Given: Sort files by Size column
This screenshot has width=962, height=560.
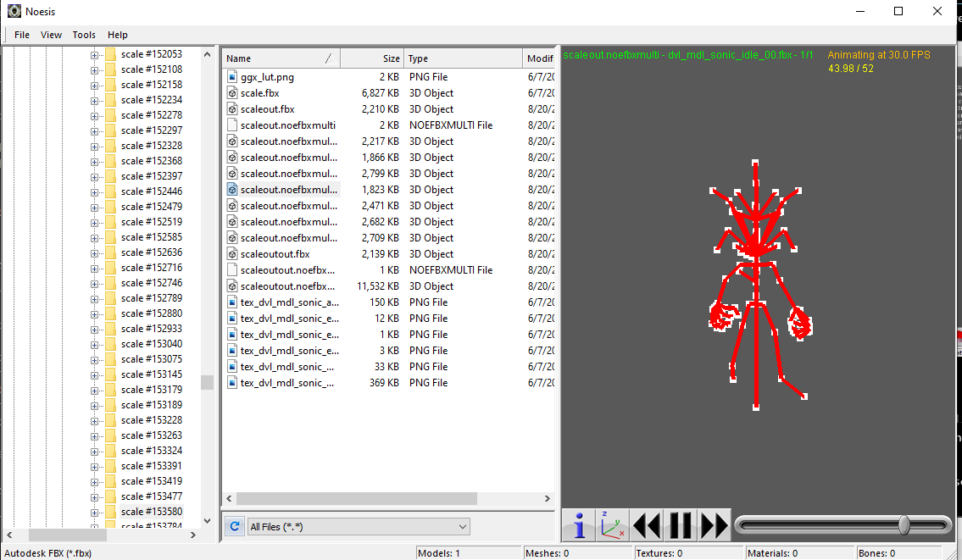Looking at the screenshot, I should point(372,58).
